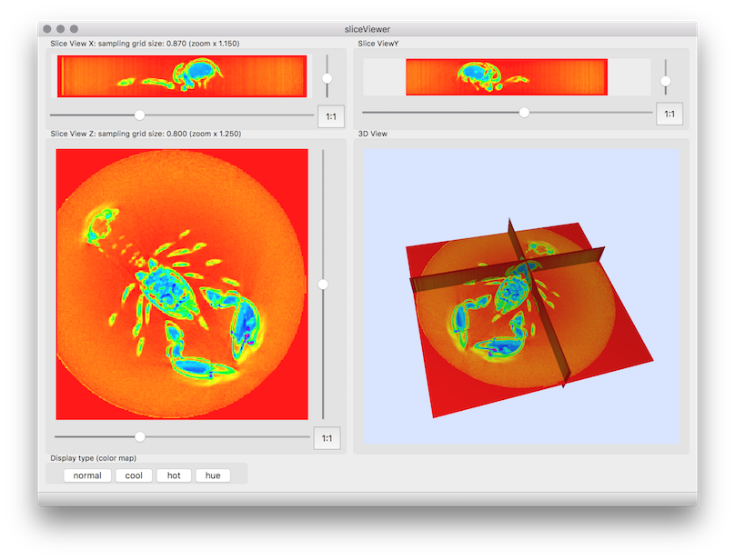
Task: Click the green zoom window button
Action: 75,29
